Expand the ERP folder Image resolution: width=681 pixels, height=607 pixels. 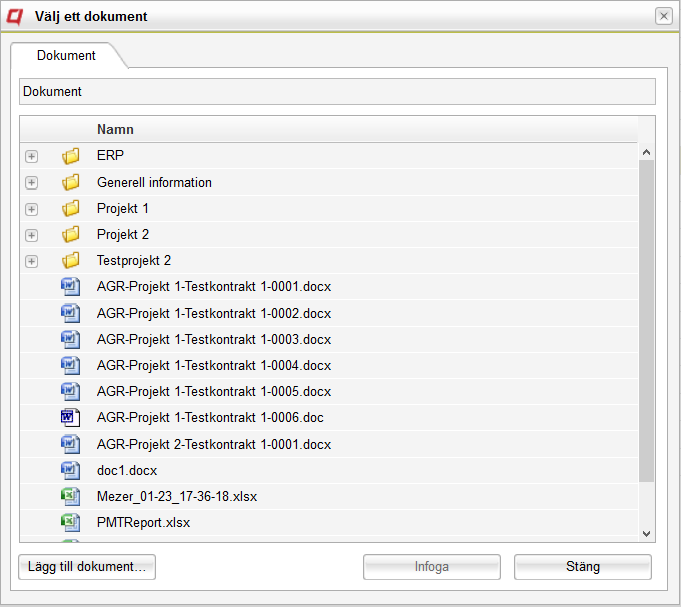click(31, 156)
